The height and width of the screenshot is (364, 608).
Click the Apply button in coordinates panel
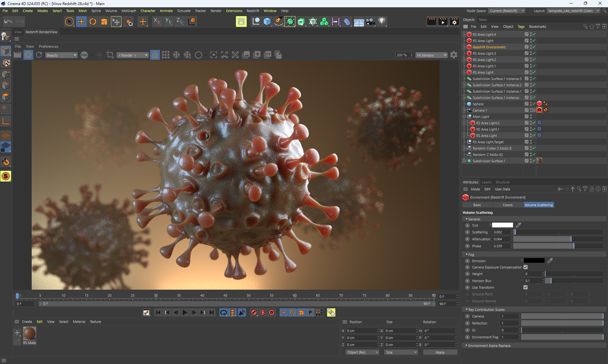[x=440, y=352]
